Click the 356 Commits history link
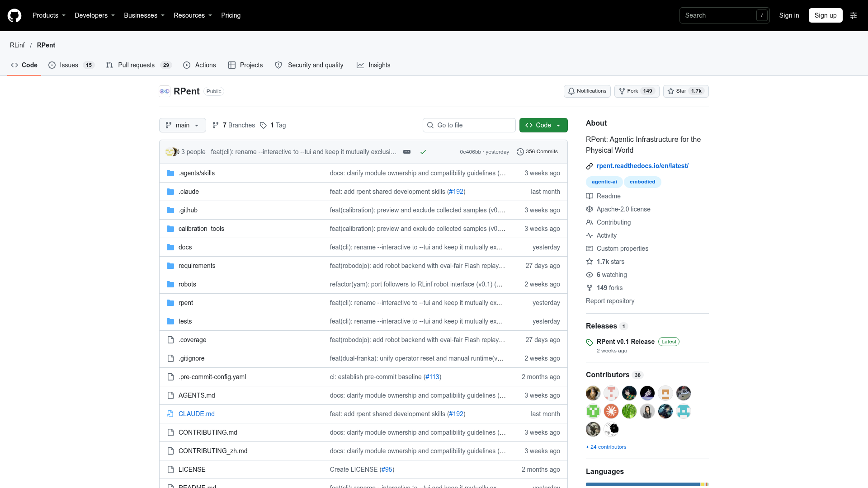 [x=537, y=152]
